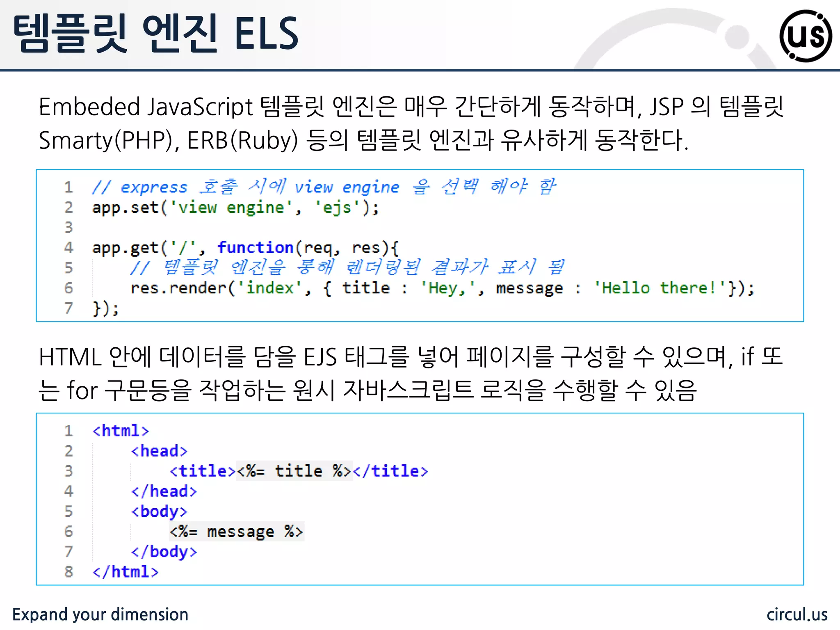Click line number 8 in HTML code block
Viewport: 840px width, 630px height.
pos(68,572)
